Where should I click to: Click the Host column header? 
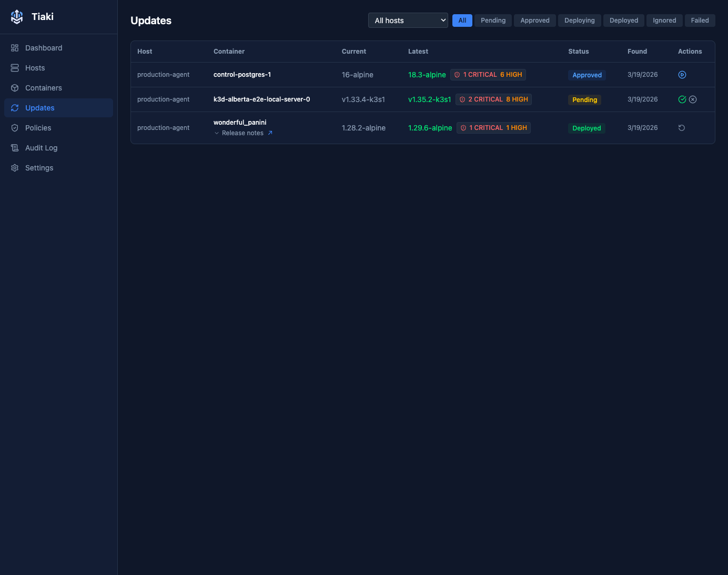pos(145,52)
